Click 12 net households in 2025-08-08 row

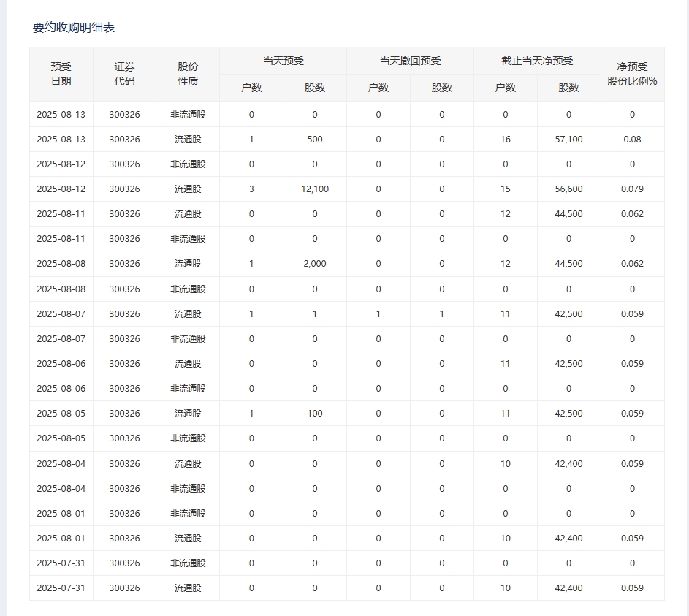(x=506, y=264)
